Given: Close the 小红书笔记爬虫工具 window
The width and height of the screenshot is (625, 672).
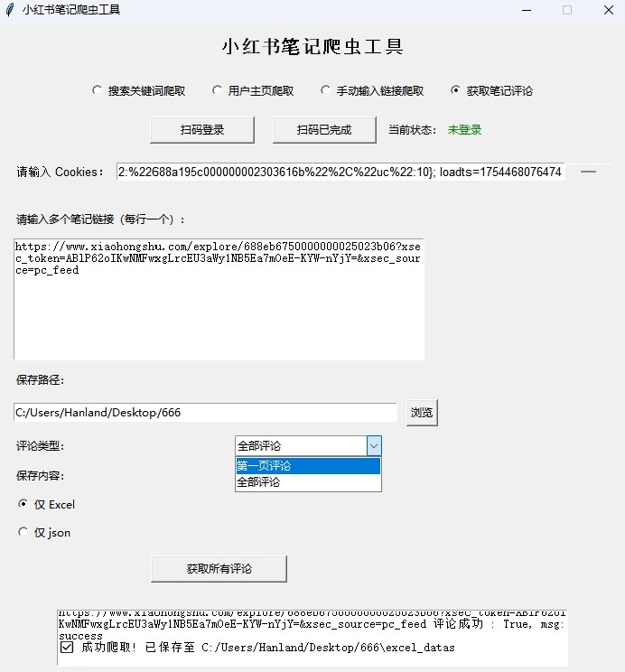Looking at the screenshot, I should pyautogui.click(x=609, y=10).
